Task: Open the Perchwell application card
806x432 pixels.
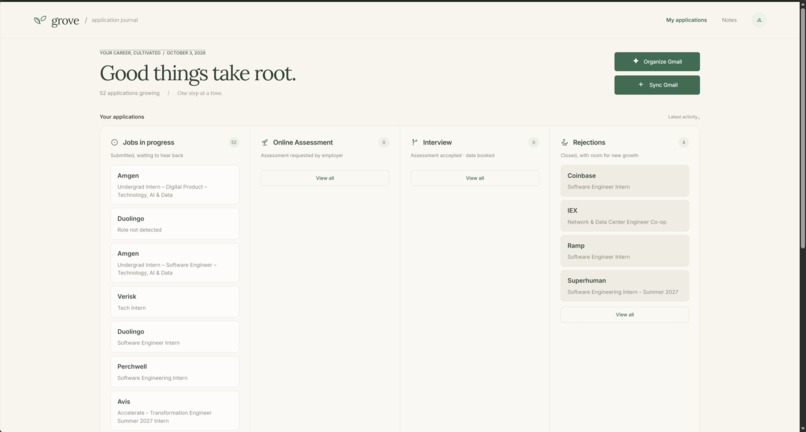Action: point(175,372)
